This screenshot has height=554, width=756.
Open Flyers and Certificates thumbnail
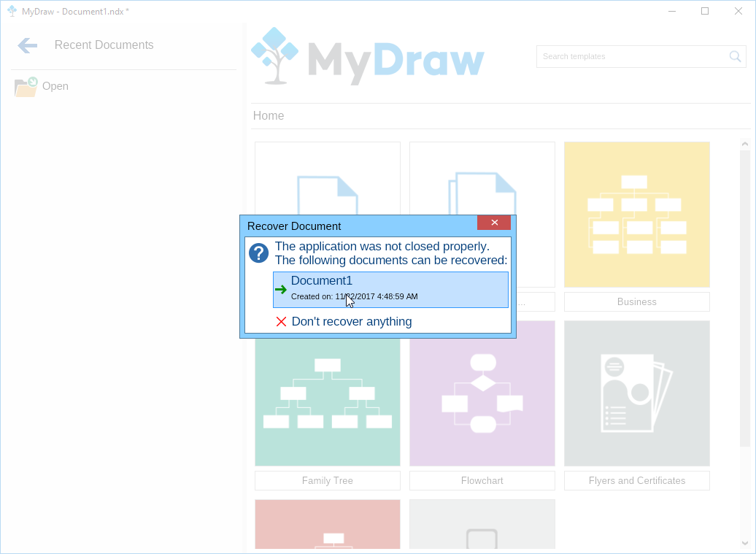coord(637,393)
